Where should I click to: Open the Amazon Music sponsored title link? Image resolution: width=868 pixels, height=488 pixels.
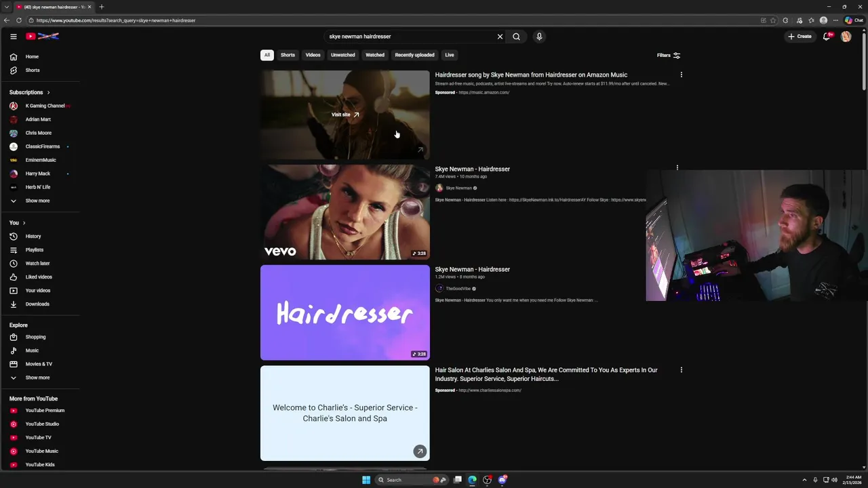tap(531, 75)
